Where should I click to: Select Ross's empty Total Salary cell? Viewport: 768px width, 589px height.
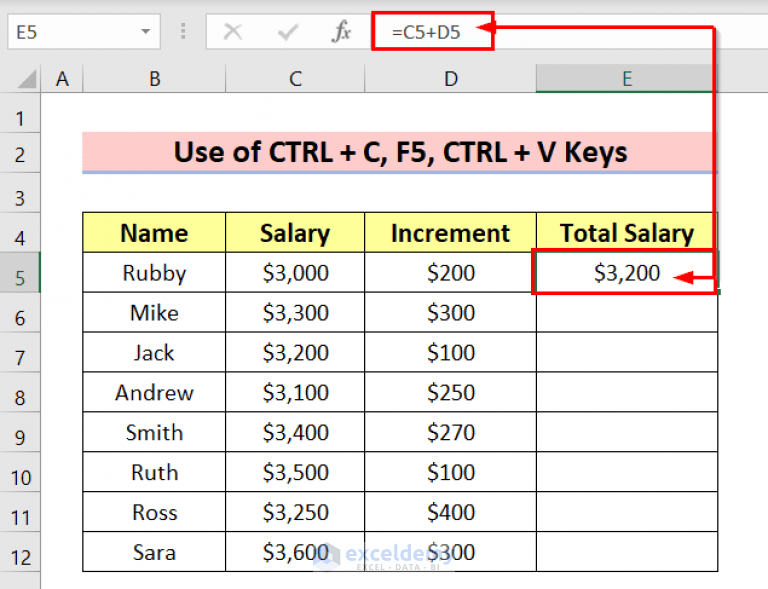627,512
